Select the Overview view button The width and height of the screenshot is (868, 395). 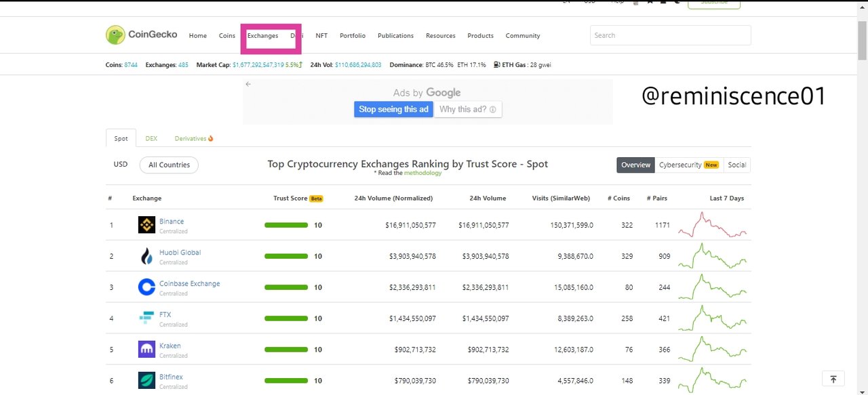tap(635, 165)
